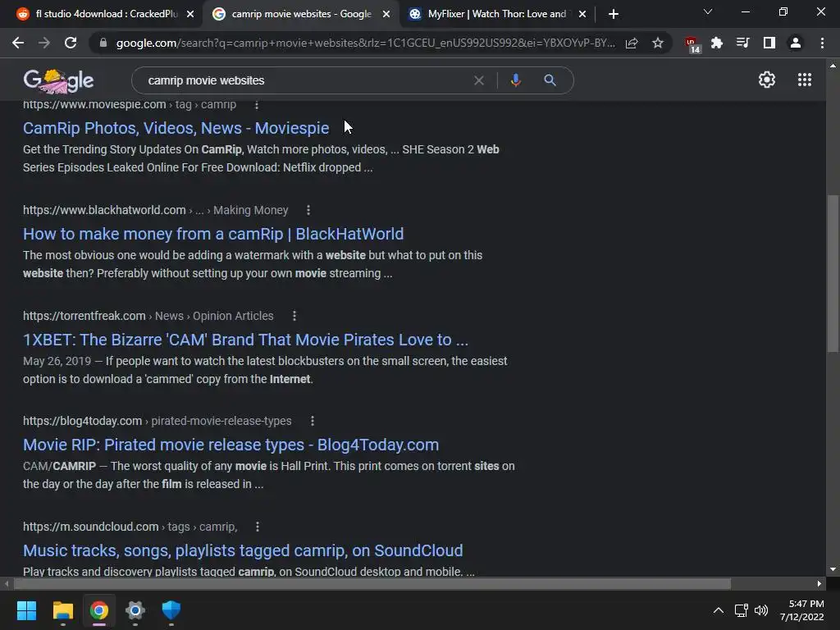840x630 pixels.
Task: Bookmark this page with star icon
Action: [658, 43]
